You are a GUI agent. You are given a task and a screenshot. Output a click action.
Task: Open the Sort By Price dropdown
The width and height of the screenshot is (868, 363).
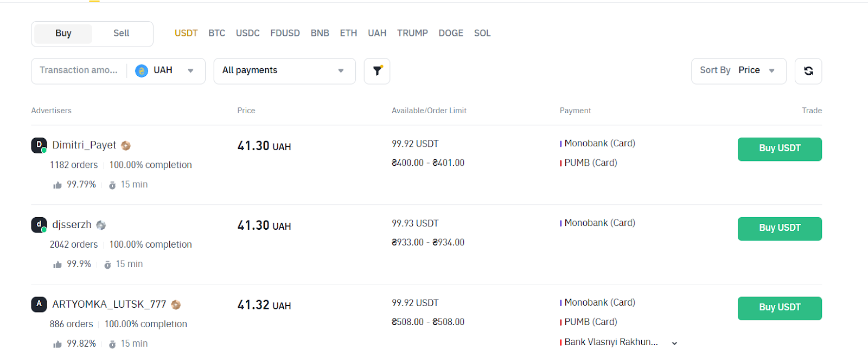click(738, 71)
